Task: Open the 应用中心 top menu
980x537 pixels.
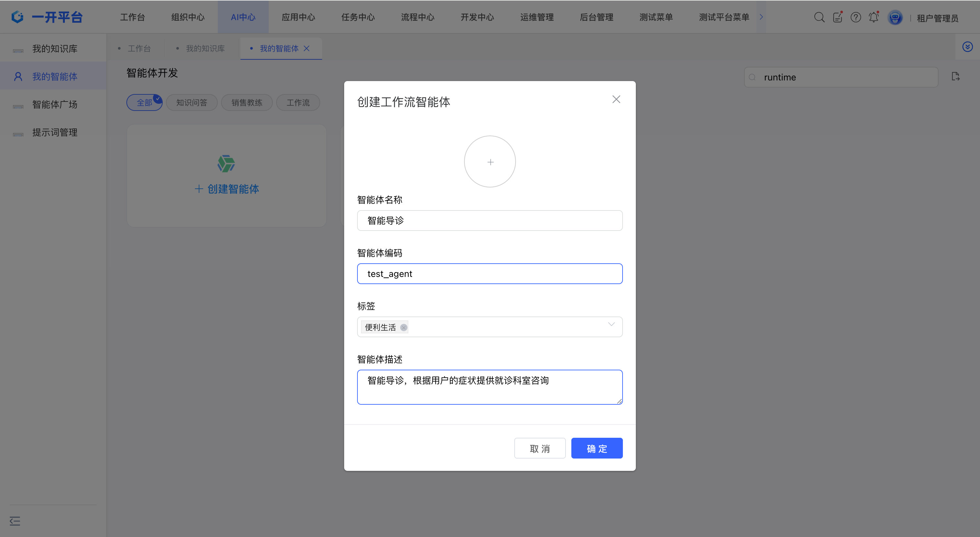Action: click(298, 17)
